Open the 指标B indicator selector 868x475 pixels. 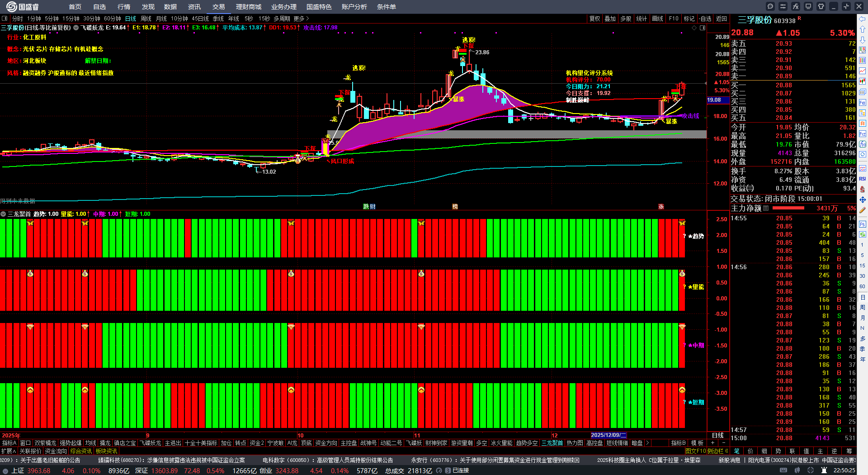tap(678, 443)
